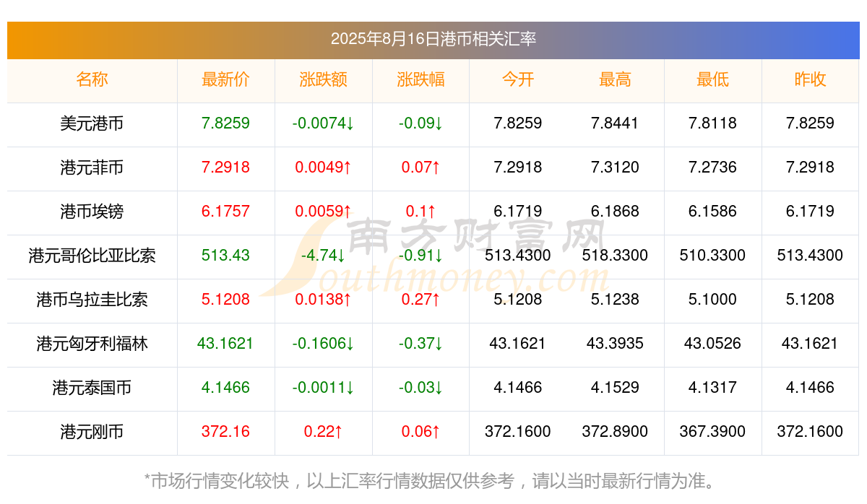Click the 名称 column header

coord(92,79)
